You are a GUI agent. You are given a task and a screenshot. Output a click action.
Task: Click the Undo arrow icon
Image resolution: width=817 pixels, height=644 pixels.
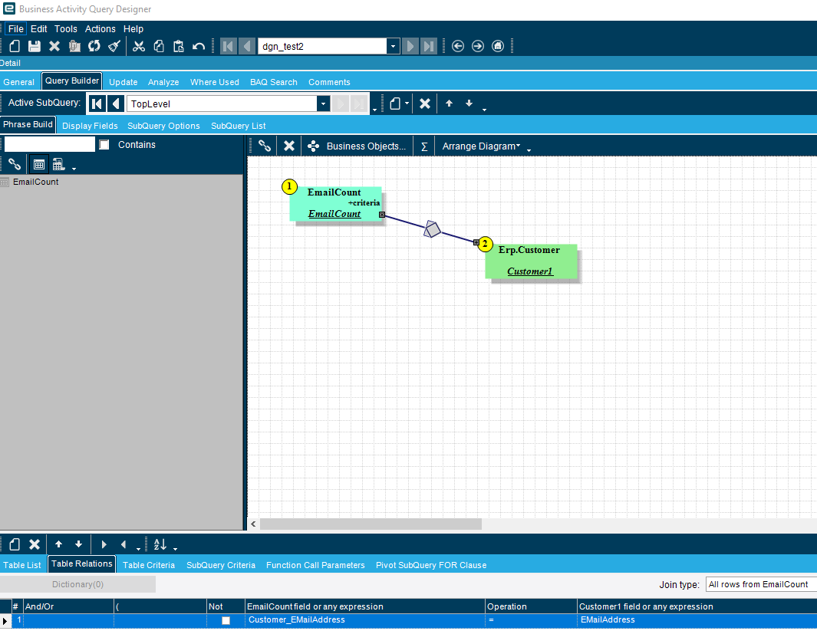(x=199, y=46)
